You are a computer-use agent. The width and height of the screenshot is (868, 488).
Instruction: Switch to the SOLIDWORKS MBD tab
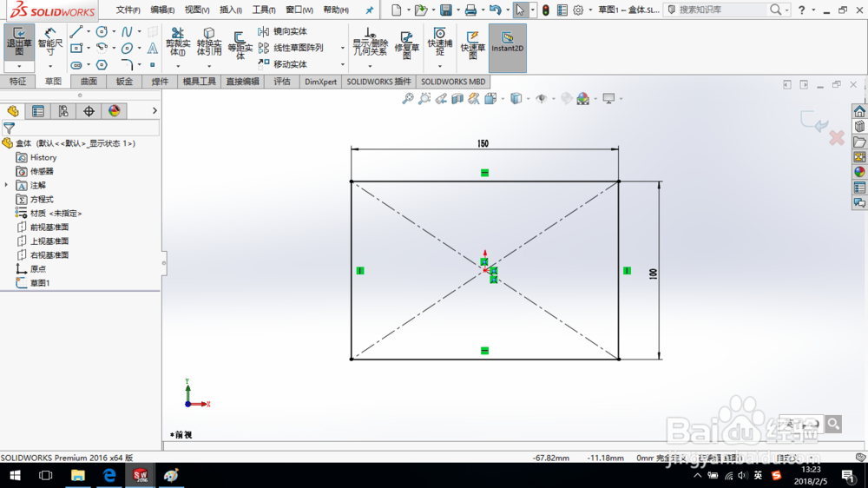click(x=453, y=82)
